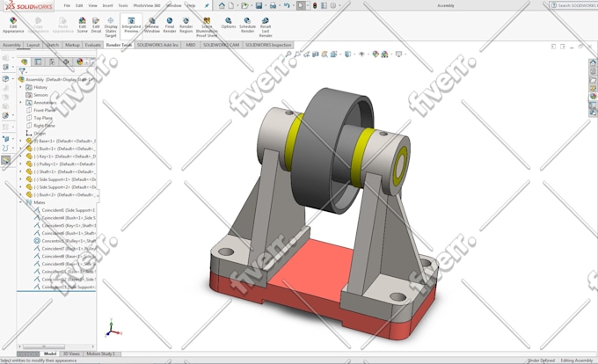The width and height of the screenshot is (598, 364).
Task: Expand the Annotations folder
Action: [x=21, y=103]
